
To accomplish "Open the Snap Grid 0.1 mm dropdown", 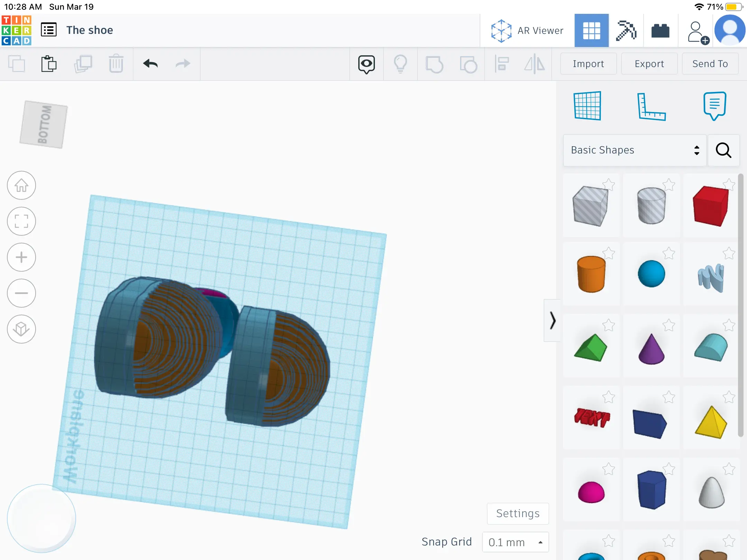I will (515, 542).
